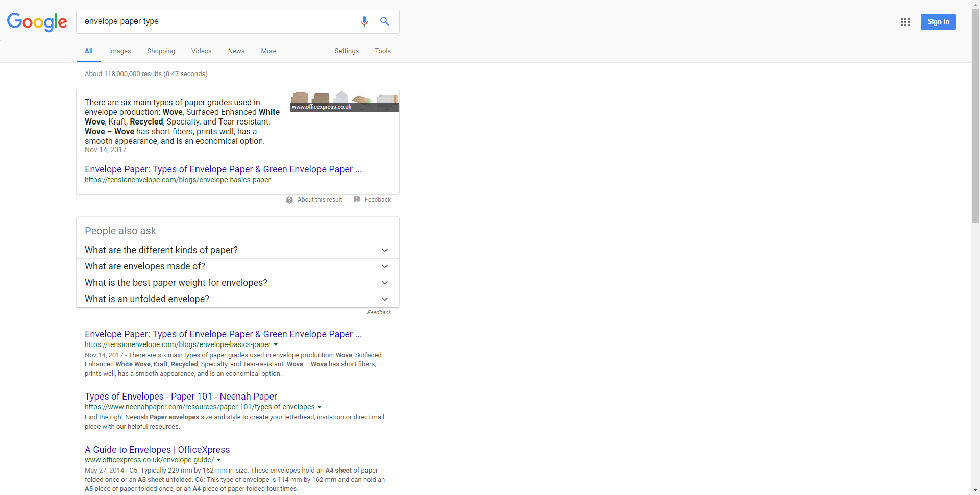Switch to the Images tab
Screen dimensions: 980x495
pyautogui.click(x=120, y=51)
